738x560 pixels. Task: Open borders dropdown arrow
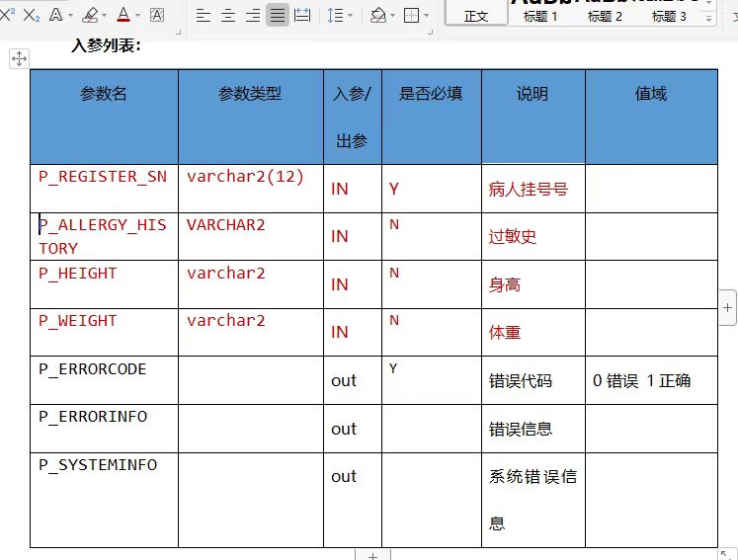click(426, 16)
